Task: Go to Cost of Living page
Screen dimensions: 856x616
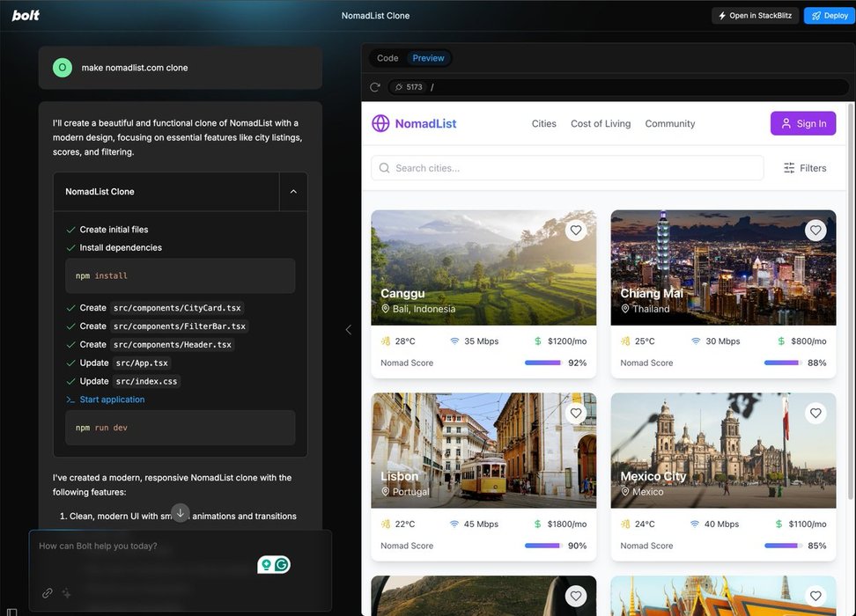Action: [x=601, y=124]
